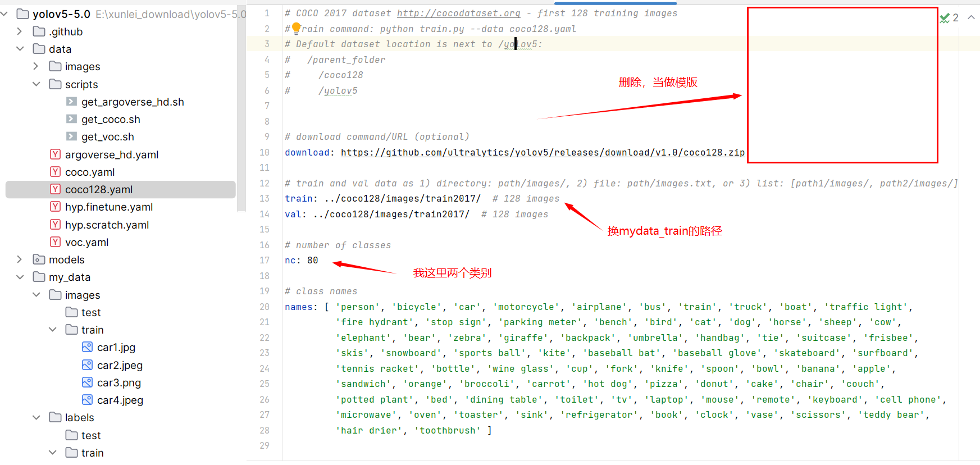Open car3.png image file
This screenshot has width=980, height=465.
(119, 382)
